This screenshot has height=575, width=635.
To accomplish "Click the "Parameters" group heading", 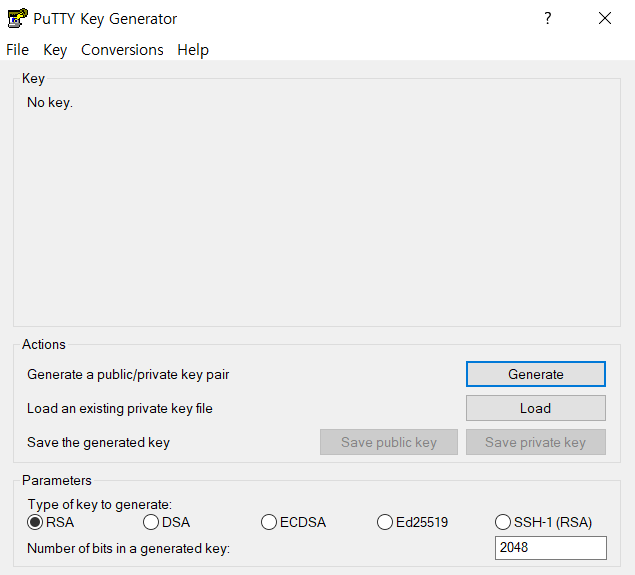I will [57, 480].
